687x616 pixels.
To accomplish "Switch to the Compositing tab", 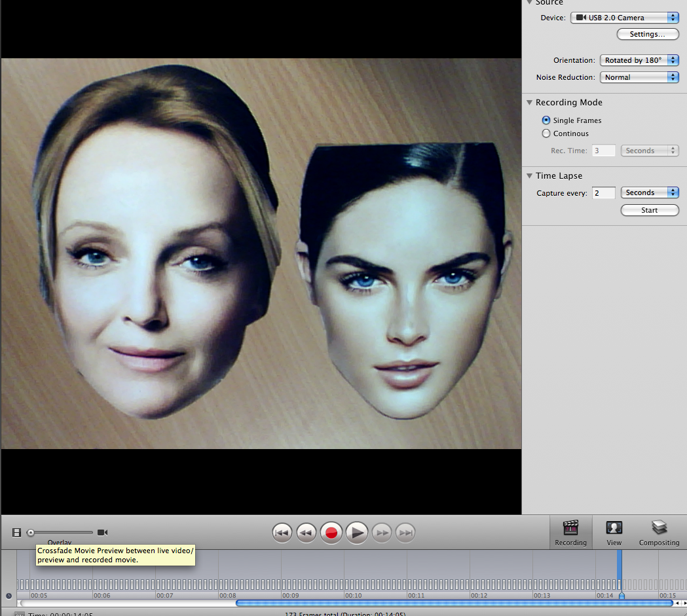I will coord(659,533).
